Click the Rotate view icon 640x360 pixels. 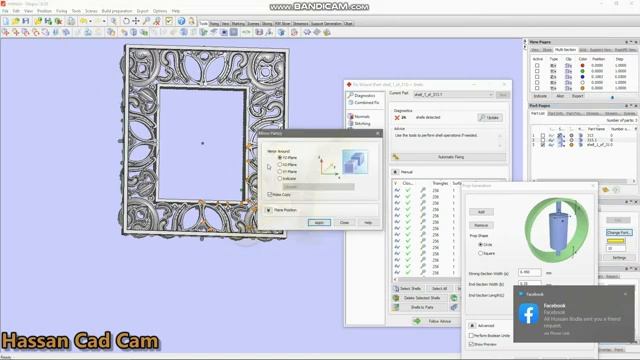(x=126, y=21)
